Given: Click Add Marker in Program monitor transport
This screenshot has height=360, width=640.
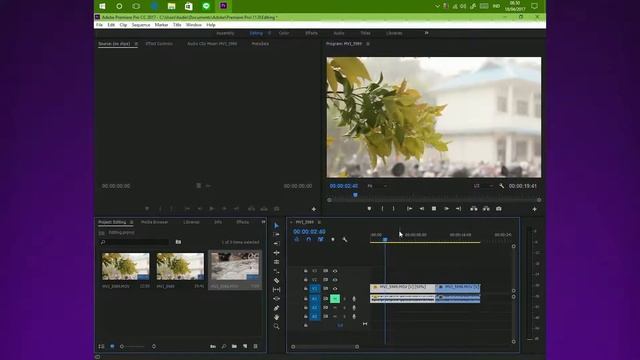Looking at the screenshot, I should coord(369,209).
